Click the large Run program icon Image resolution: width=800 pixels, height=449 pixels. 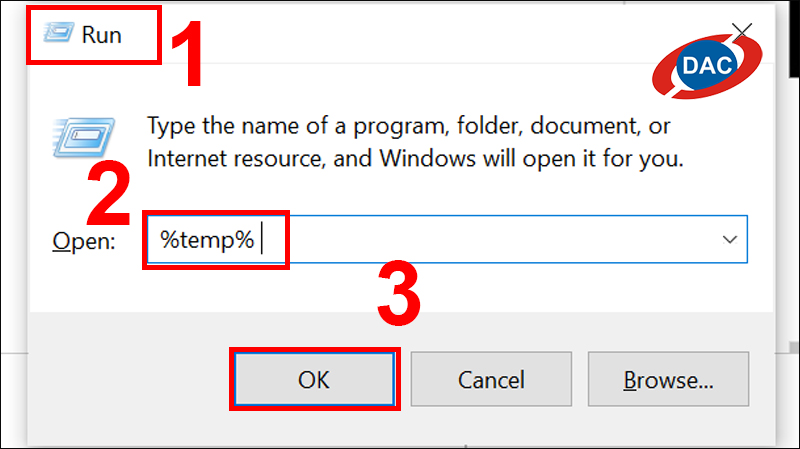coord(84,137)
